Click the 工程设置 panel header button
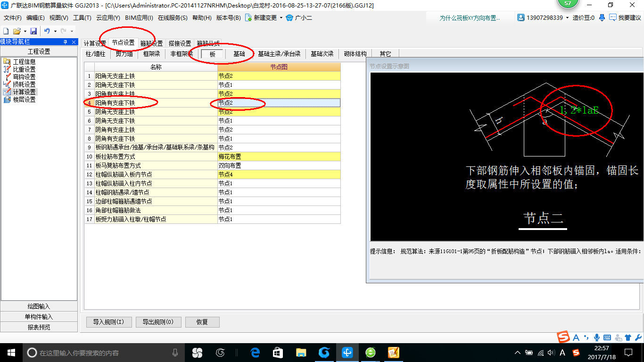644x362 pixels. click(x=39, y=51)
